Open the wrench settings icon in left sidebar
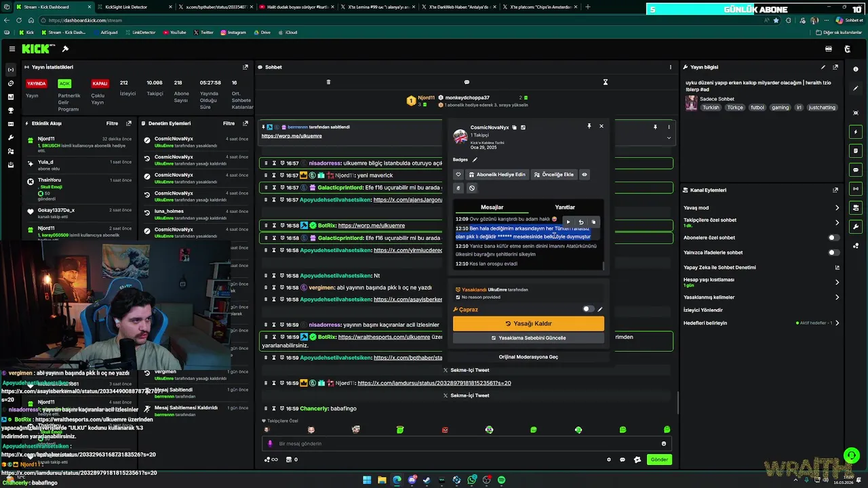This screenshot has height=488, width=868. pyautogui.click(x=10, y=138)
